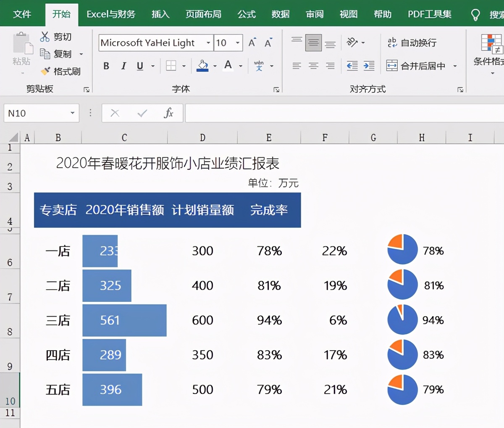The image size is (504, 428).
Task: Select the Italic formatting icon
Action: pyautogui.click(x=123, y=66)
